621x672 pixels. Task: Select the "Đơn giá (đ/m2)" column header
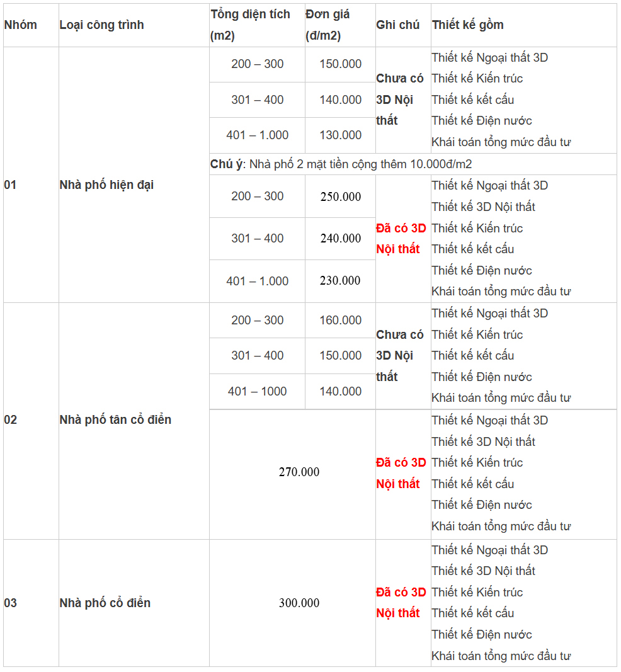[x=328, y=25]
